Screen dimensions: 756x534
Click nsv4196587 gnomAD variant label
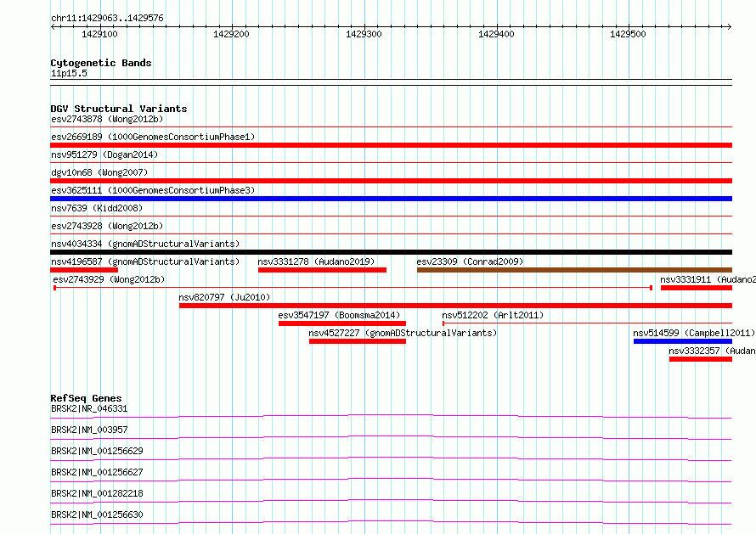click(x=145, y=261)
